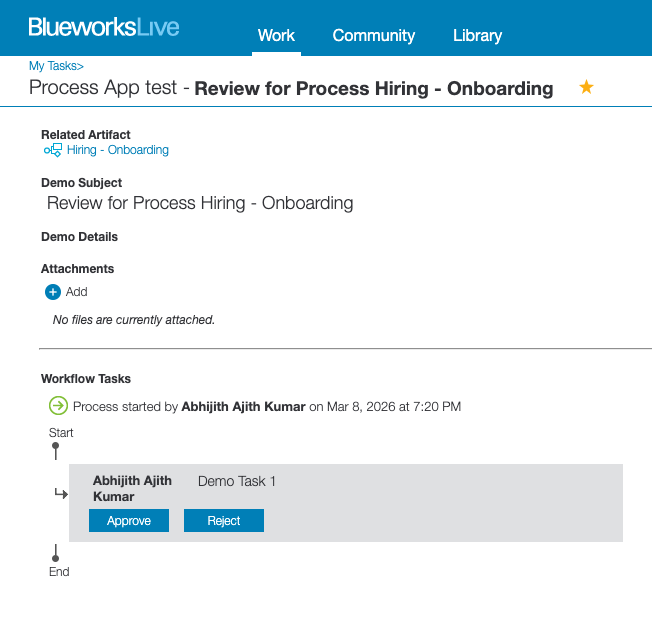Click the blue plus Add attachment icon
Image resolution: width=652 pixels, height=625 pixels.
(53, 292)
